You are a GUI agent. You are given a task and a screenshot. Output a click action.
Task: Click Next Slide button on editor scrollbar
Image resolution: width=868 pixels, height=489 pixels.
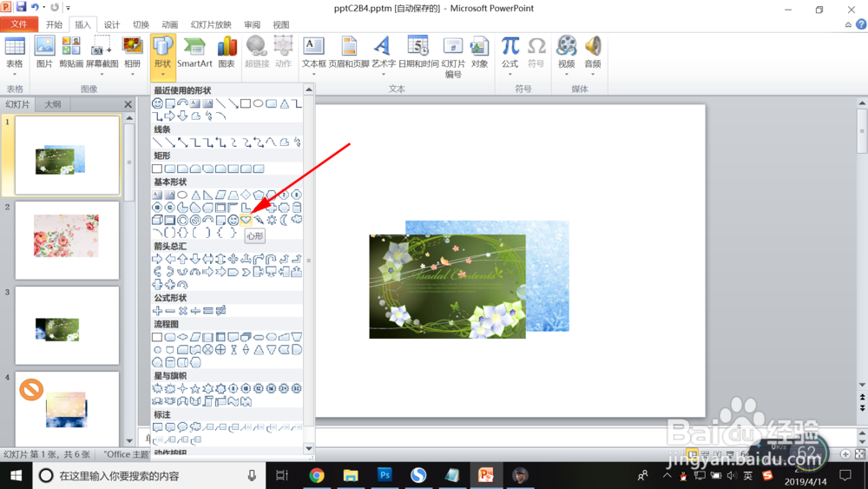point(862,407)
